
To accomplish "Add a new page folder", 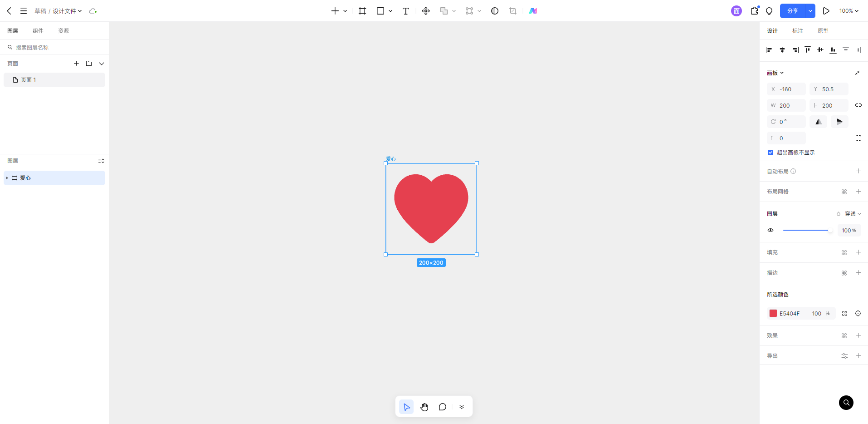I will (89, 64).
